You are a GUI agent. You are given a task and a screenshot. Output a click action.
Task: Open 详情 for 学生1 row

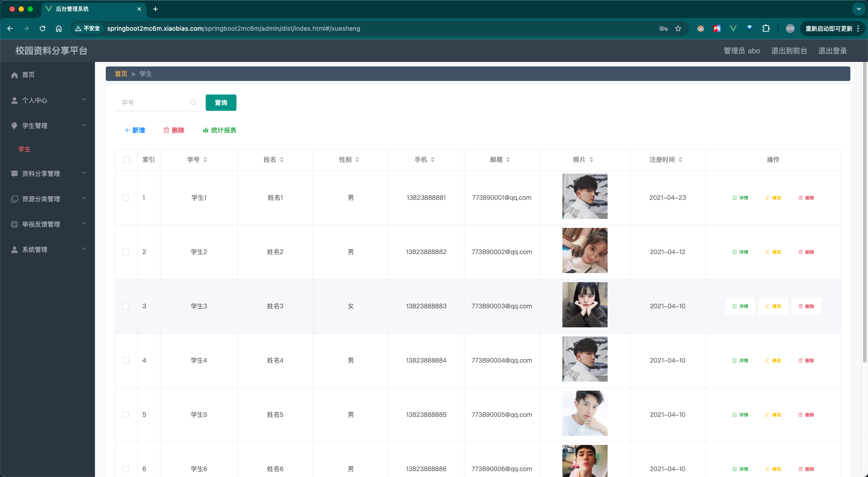(740, 198)
